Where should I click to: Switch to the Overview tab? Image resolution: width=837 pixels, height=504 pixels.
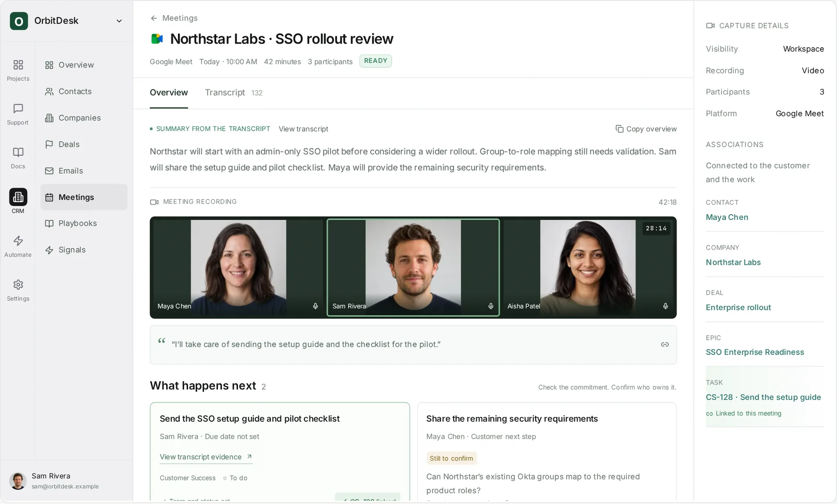tap(169, 92)
